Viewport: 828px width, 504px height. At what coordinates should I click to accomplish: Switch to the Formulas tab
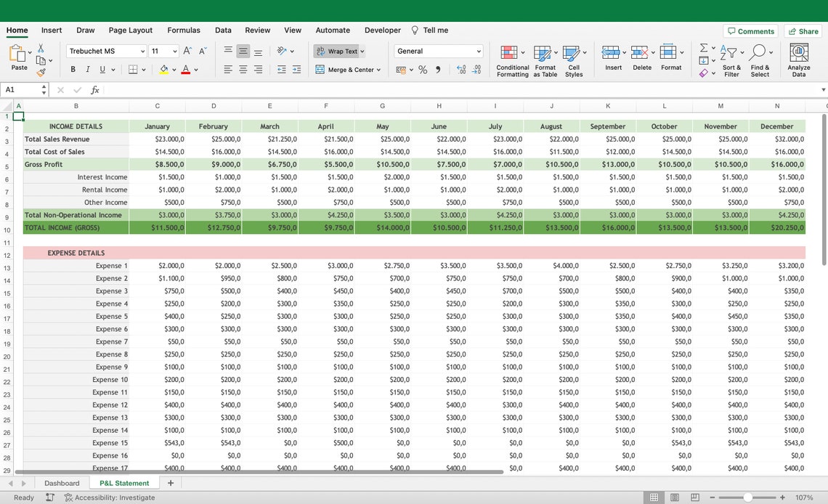tap(184, 30)
